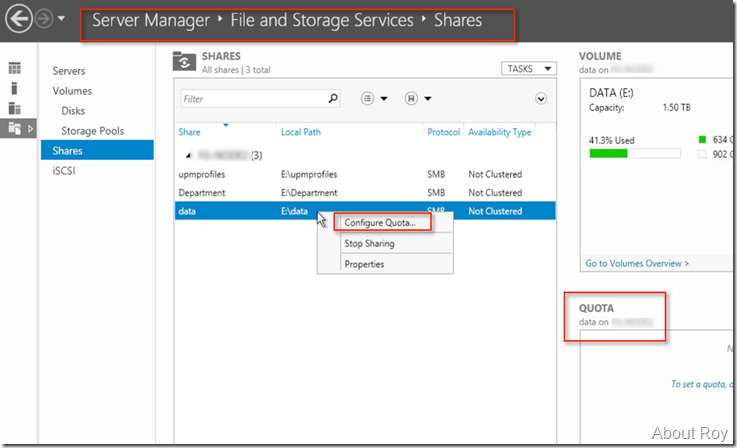This screenshot has height=448, width=737.
Task: Follow Go to Volumes Overview link
Action: click(636, 263)
